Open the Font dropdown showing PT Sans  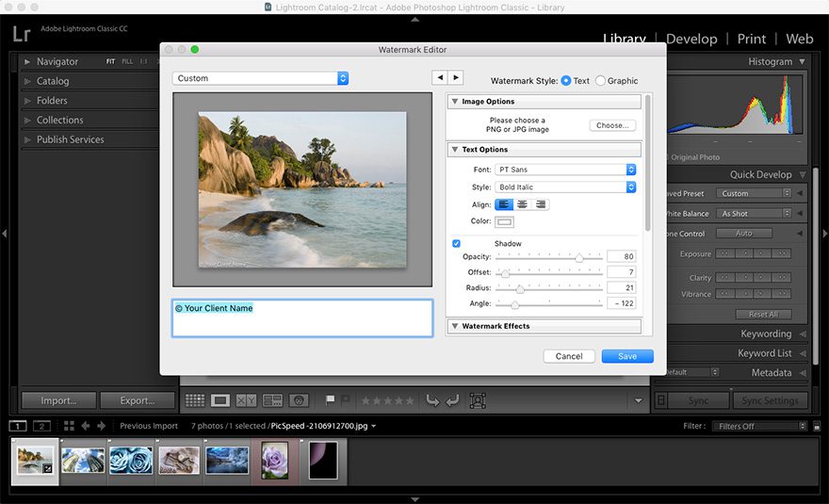coord(565,170)
